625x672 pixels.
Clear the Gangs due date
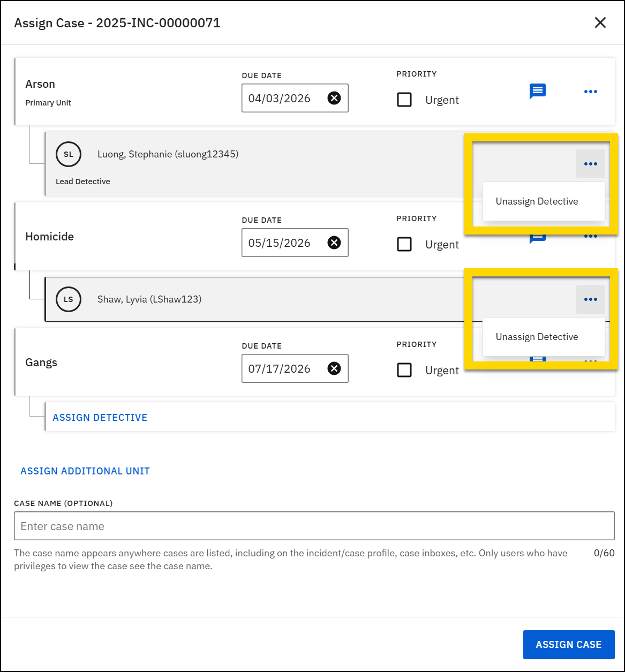[334, 369]
